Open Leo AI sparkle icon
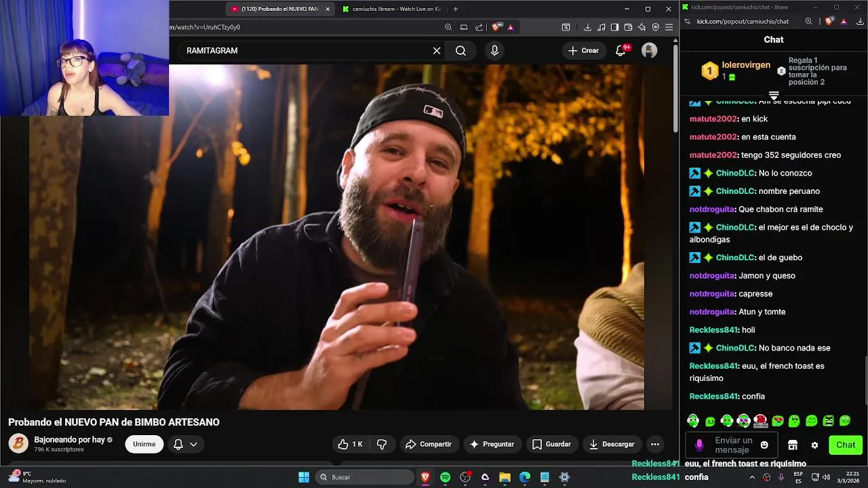The height and width of the screenshot is (488, 868). coord(642,27)
